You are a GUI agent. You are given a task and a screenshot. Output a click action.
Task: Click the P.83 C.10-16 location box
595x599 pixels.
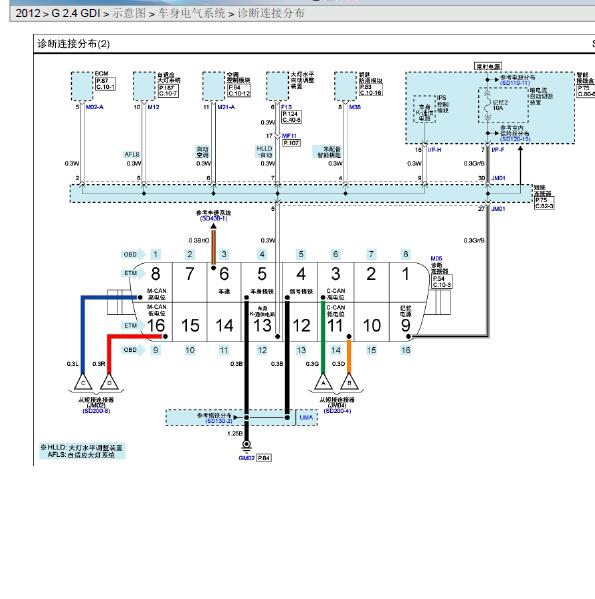371,90
